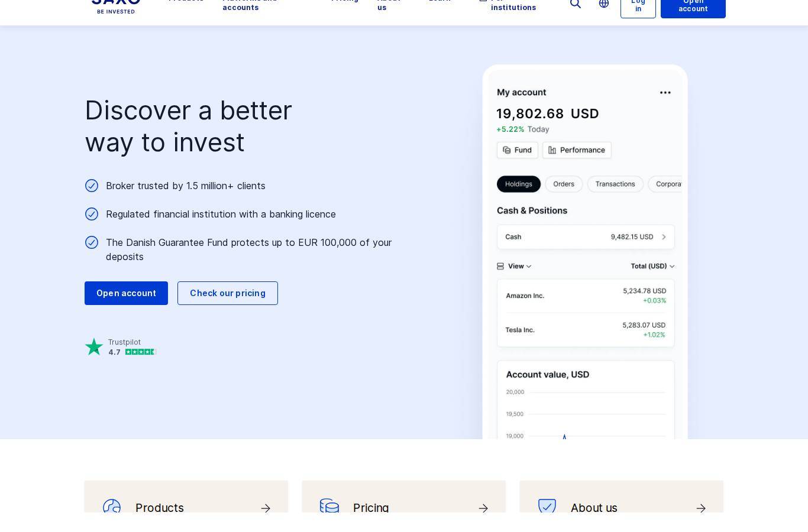Screen dimensions: 808x532
Task: Click the Pricing card title
Action: coord(371,508)
